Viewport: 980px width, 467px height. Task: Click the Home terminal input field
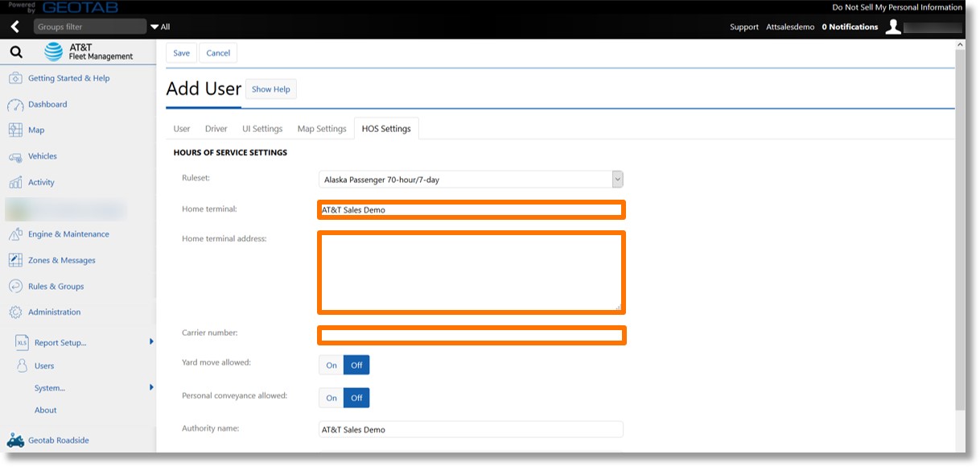471,210
